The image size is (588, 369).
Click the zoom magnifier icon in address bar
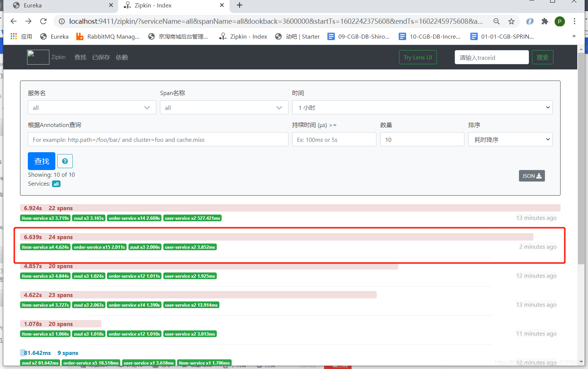[x=496, y=21]
